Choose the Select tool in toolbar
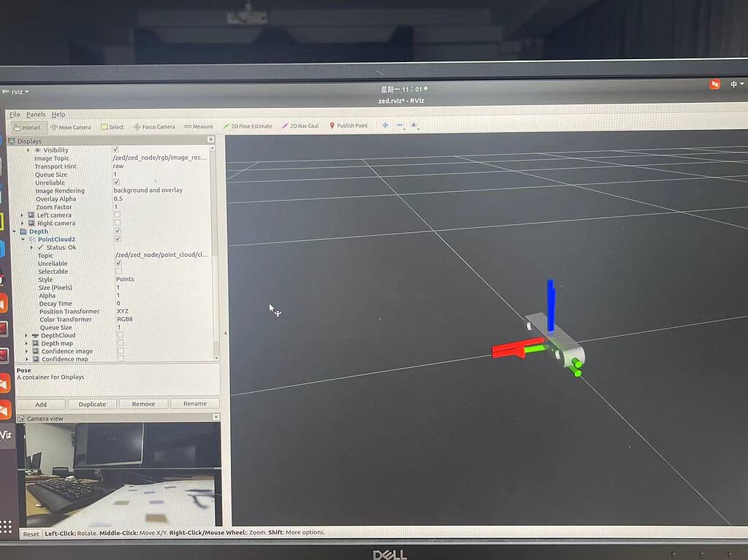This screenshot has height=560, width=748. (112, 126)
